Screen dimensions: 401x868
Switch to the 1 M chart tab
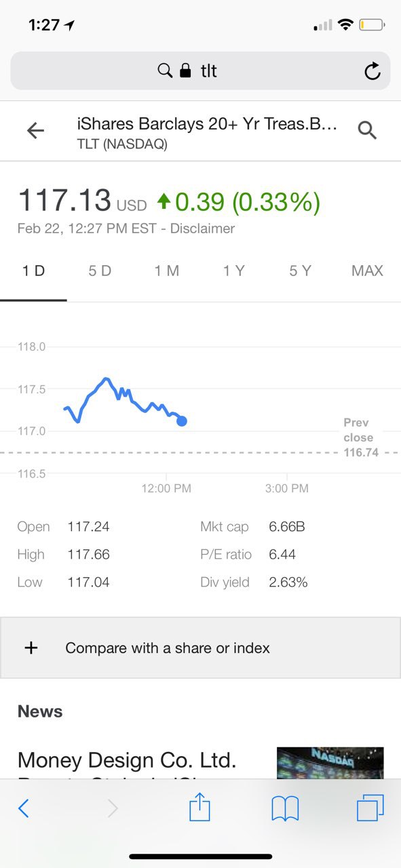pos(166,271)
